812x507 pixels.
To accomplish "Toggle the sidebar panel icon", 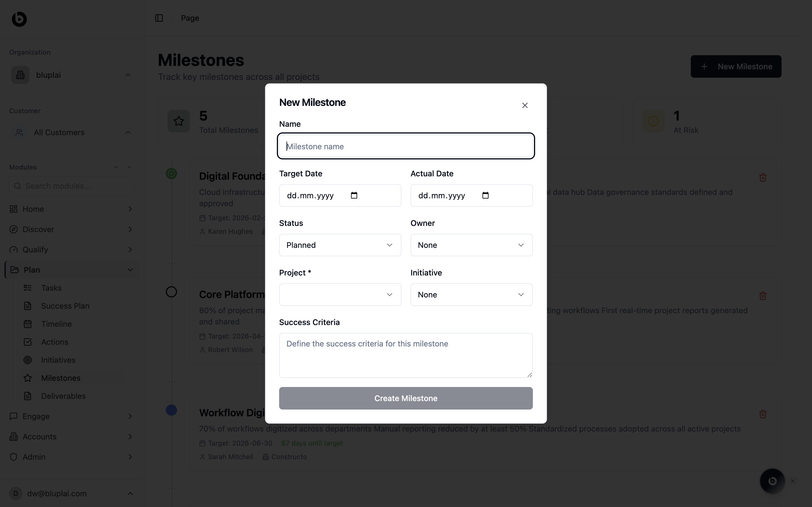I will click(x=159, y=18).
